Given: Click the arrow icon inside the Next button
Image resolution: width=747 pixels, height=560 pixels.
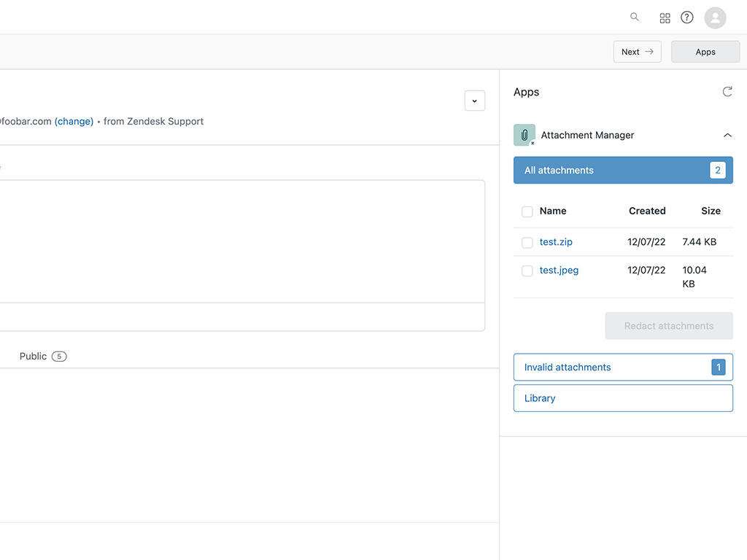Looking at the screenshot, I should 649,51.
